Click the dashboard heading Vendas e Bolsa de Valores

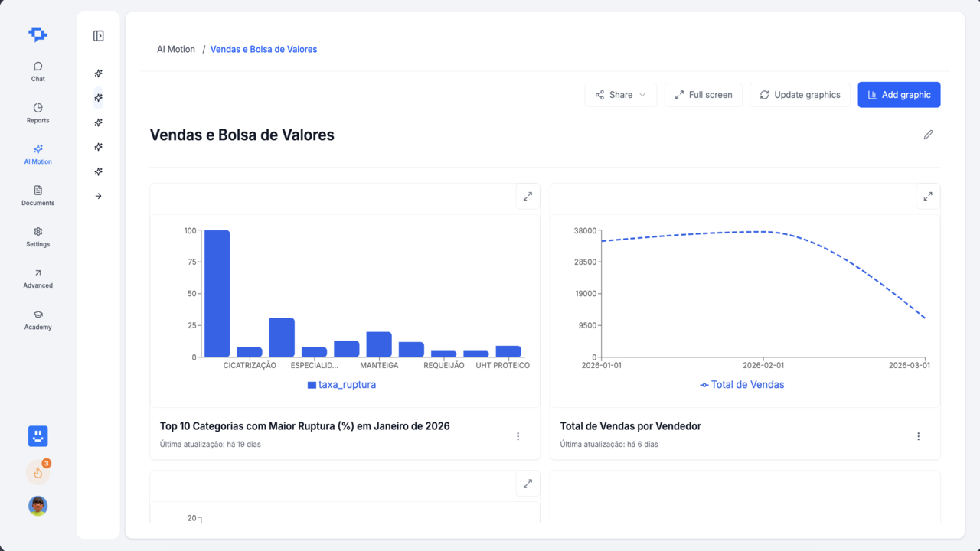tap(242, 135)
